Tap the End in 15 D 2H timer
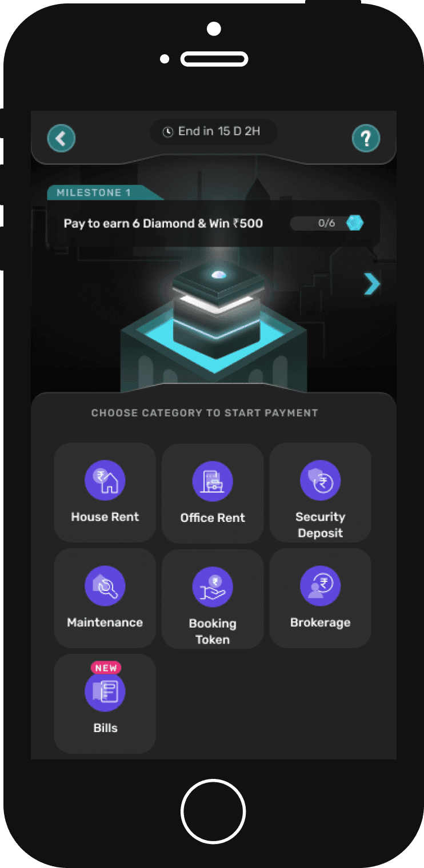This screenshot has width=424, height=868. (x=214, y=132)
